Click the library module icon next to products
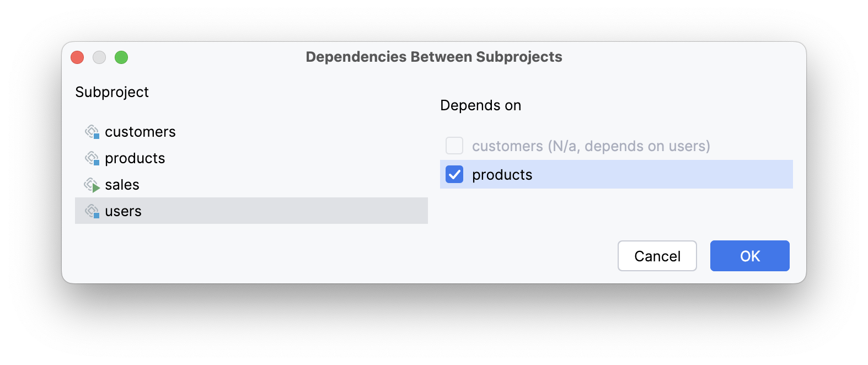 [93, 158]
